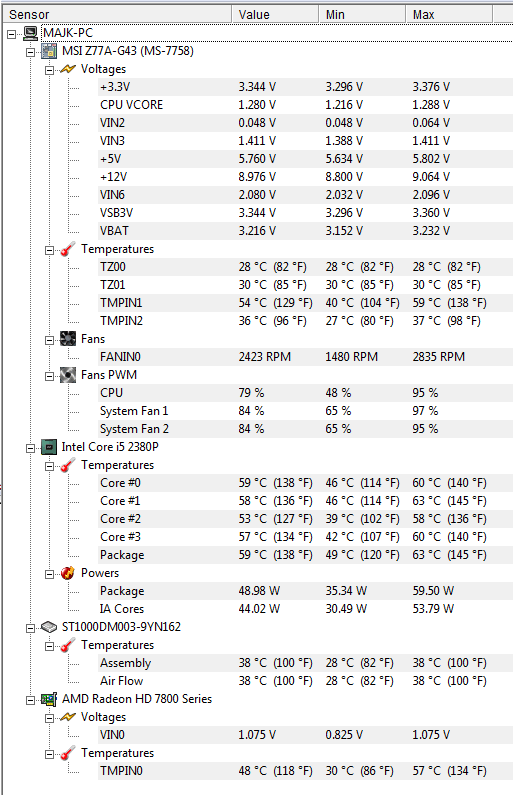Click the Fans PWM group icon
Image resolution: width=513 pixels, height=795 pixels.
point(68,375)
